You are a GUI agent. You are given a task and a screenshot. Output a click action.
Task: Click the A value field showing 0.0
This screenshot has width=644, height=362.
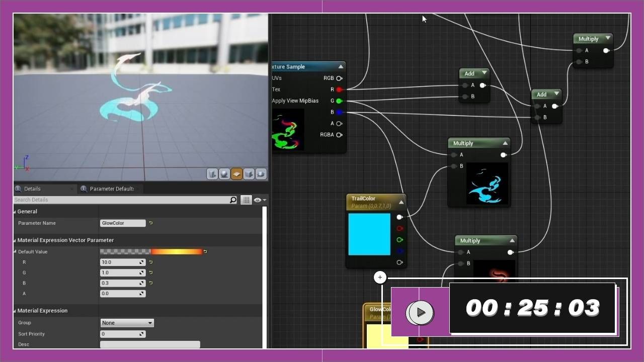[x=123, y=294]
